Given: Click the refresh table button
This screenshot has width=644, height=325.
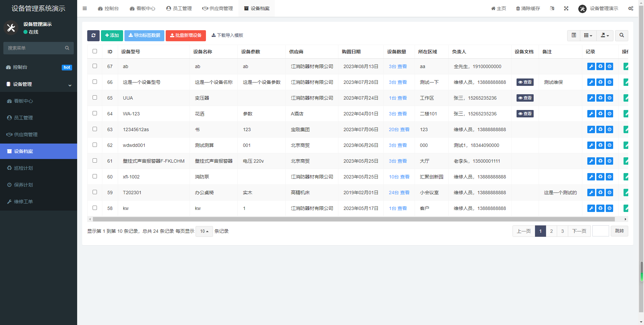Looking at the screenshot, I should click(93, 36).
